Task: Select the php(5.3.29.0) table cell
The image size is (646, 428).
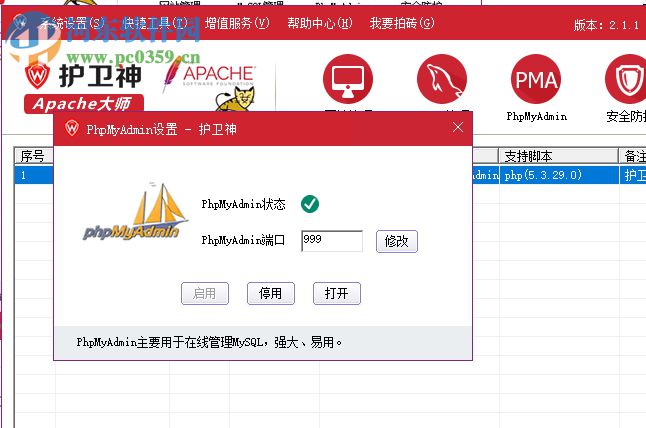Action: pyautogui.click(x=559, y=175)
